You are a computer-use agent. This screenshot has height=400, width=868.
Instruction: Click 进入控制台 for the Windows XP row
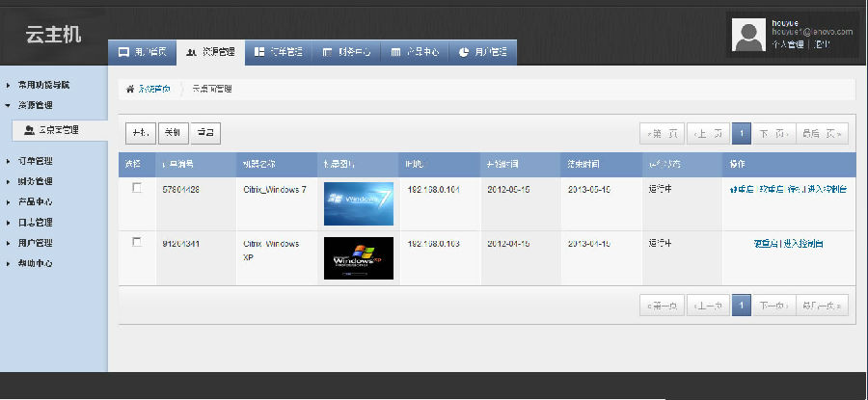(x=803, y=244)
